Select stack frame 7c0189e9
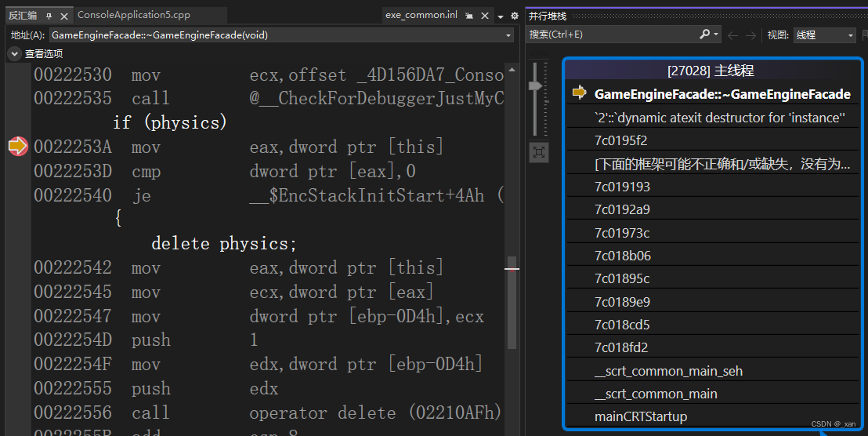This screenshot has width=868, height=436. point(622,302)
